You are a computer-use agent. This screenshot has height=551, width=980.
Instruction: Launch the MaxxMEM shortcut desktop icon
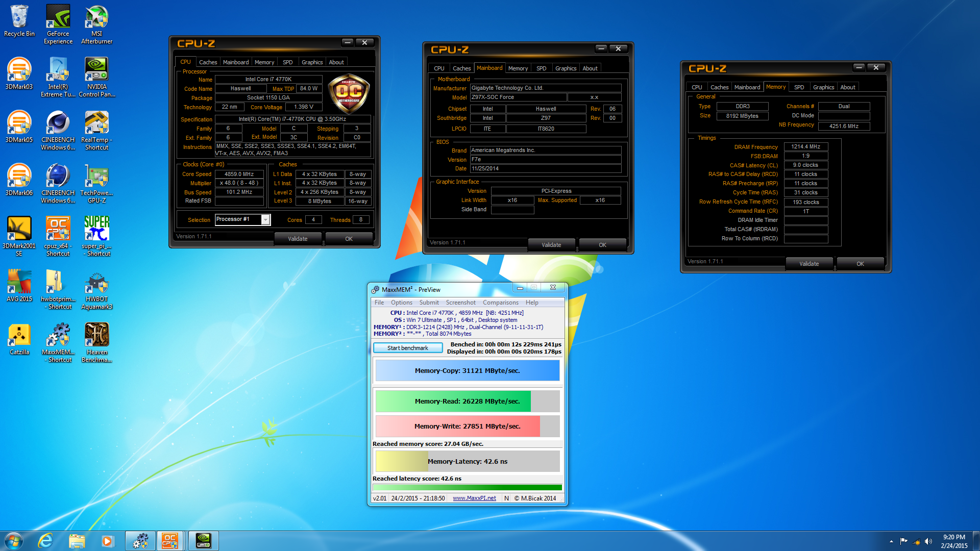pyautogui.click(x=58, y=342)
